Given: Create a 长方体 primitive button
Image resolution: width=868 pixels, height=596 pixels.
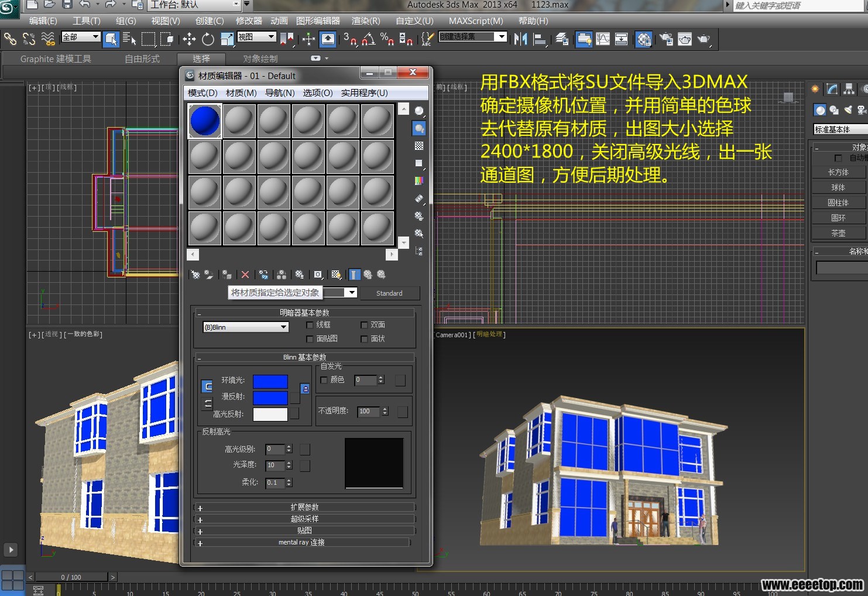Looking at the screenshot, I should coord(838,172).
